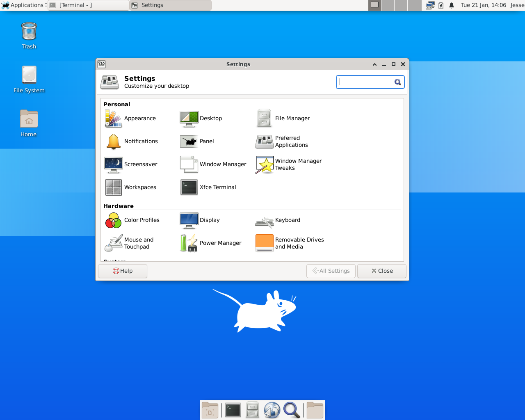Open File Manager settings icon

(265, 118)
